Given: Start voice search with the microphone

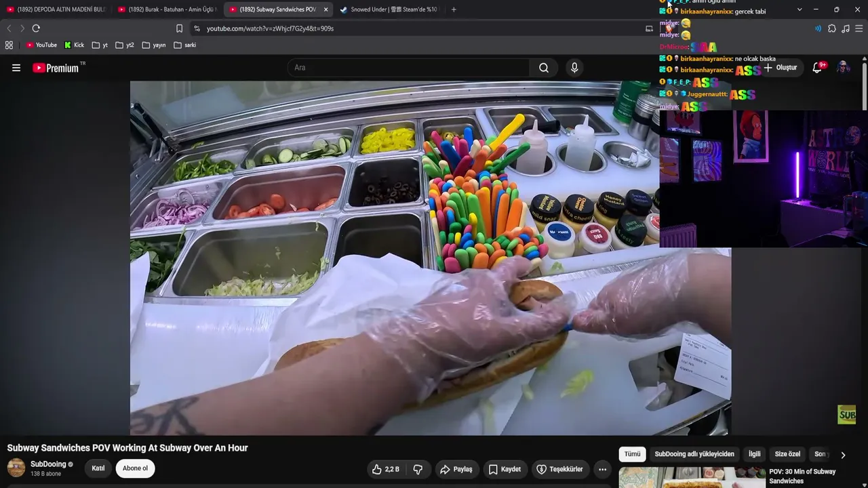Looking at the screenshot, I should [574, 68].
